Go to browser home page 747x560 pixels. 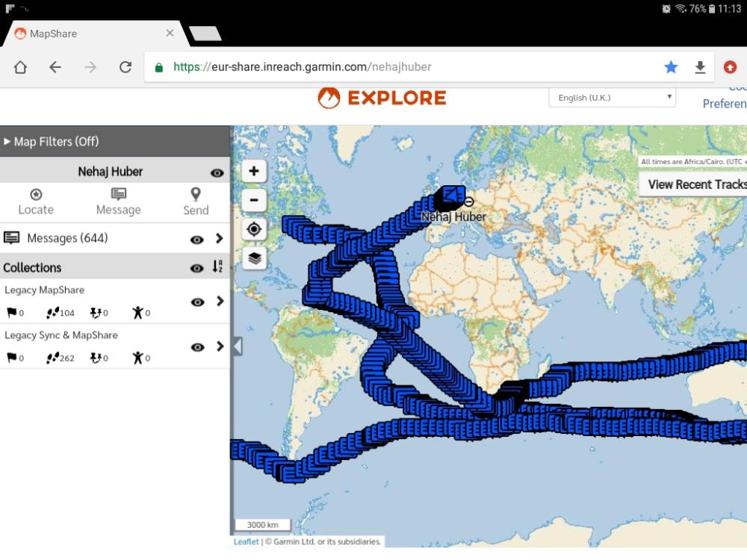pos(20,67)
